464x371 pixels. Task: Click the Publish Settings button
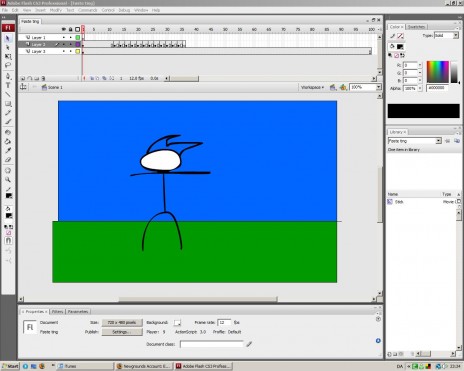[122, 332]
